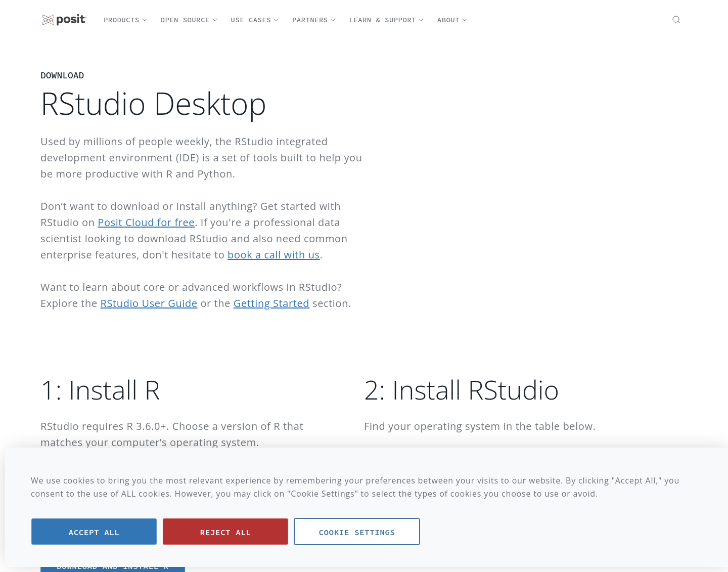728x572 pixels.
Task: Click the '1: Install R' heading
Action: 100,390
